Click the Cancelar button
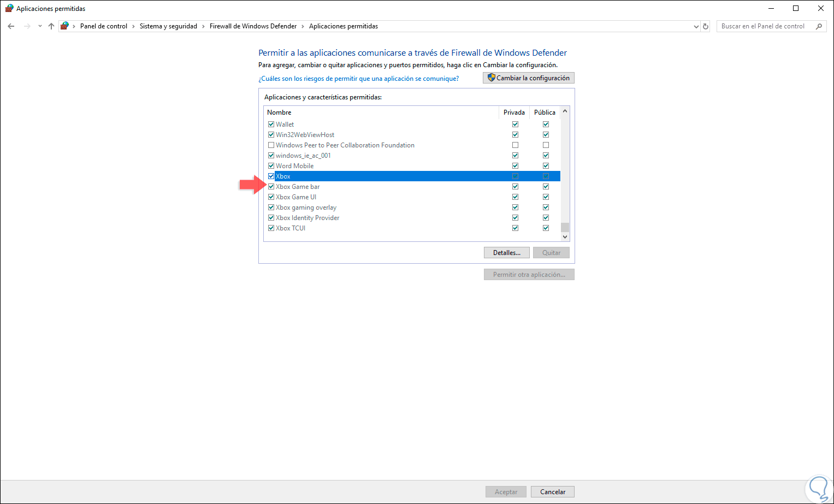Image resolution: width=834 pixels, height=504 pixels. pyautogui.click(x=553, y=492)
